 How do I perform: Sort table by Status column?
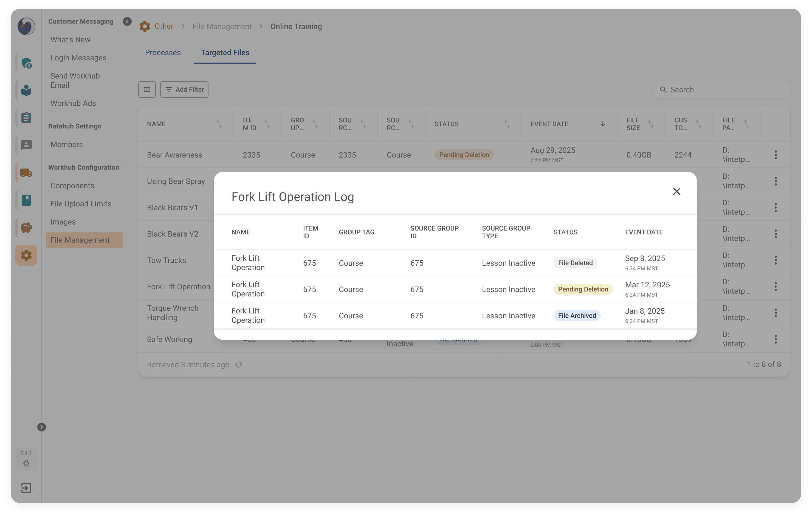click(507, 124)
